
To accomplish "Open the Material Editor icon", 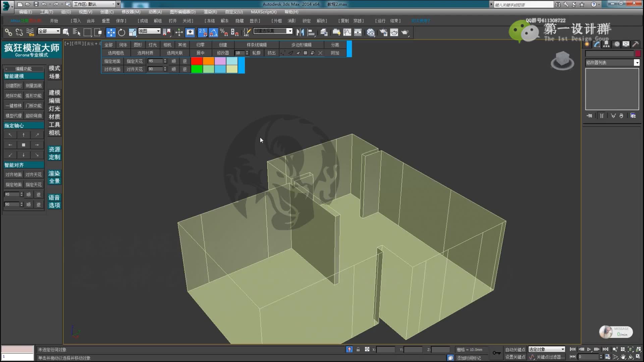I will (x=371, y=32).
